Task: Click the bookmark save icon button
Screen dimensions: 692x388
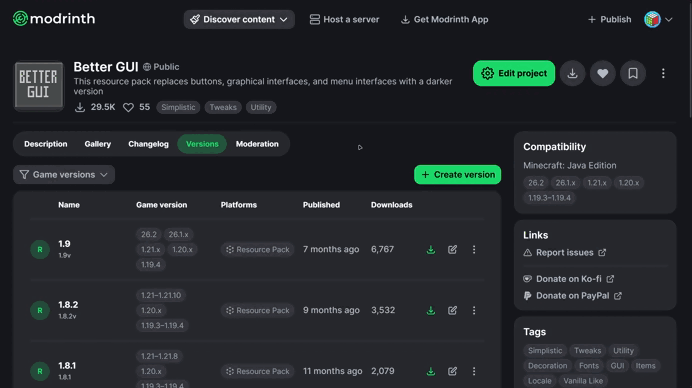Action: tap(633, 73)
